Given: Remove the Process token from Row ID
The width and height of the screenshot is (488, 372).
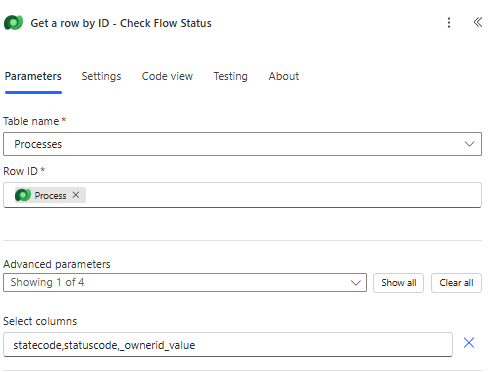Looking at the screenshot, I should click(x=76, y=195).
